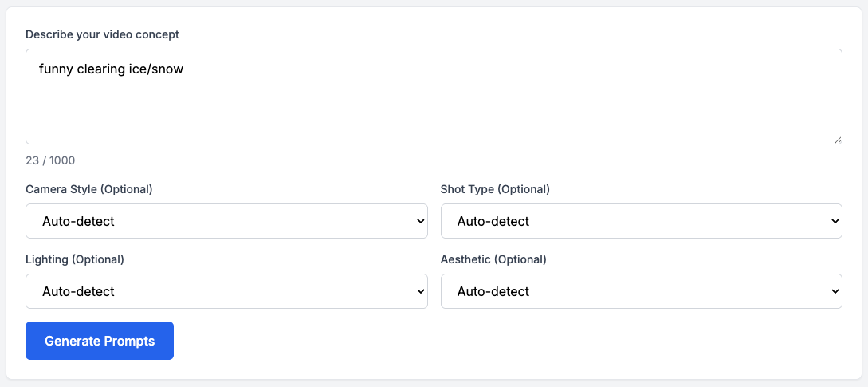
Task: Click the "23 / 1000" character counter
Action: click(50, 160)
